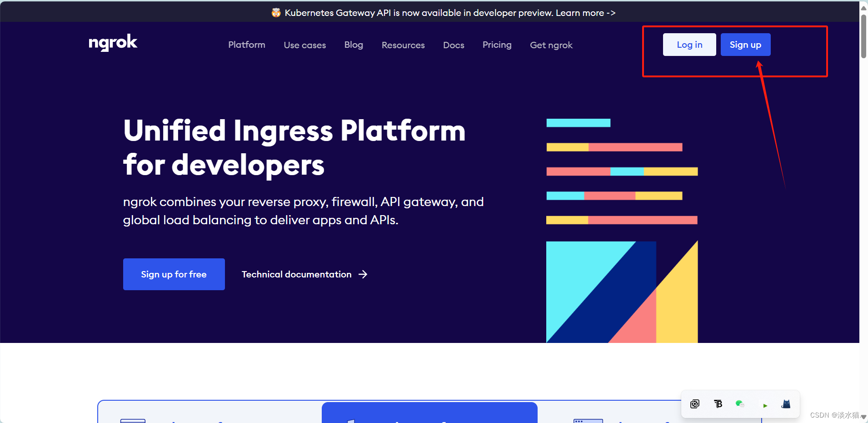
Task: Click Sign up for free
Action: pos(174,274)
